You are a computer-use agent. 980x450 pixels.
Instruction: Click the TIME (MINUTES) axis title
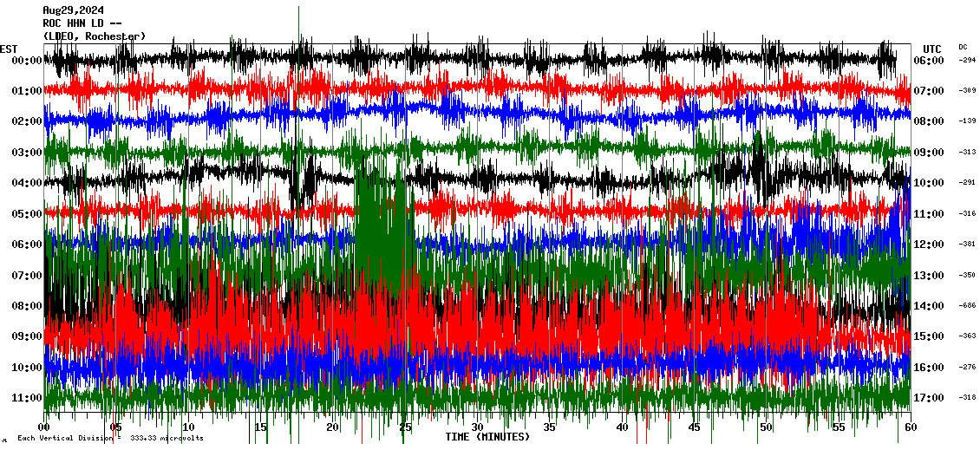(487, 437)
